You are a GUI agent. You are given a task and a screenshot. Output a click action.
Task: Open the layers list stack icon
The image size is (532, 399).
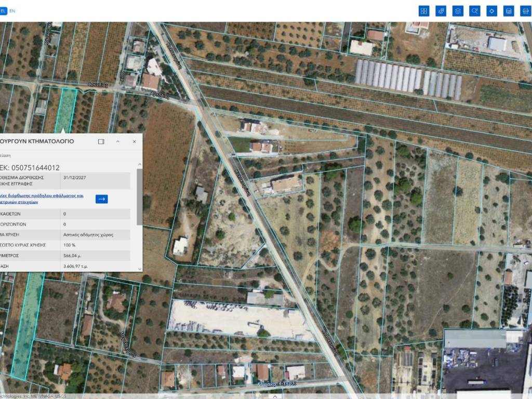(x=458, y=11)
